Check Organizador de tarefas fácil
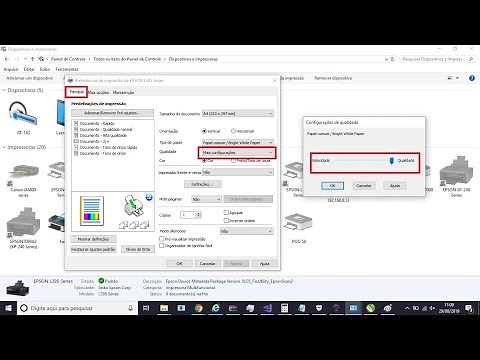Screen dimensions: 480x360 pyautogui.click(x=162, y=246)
